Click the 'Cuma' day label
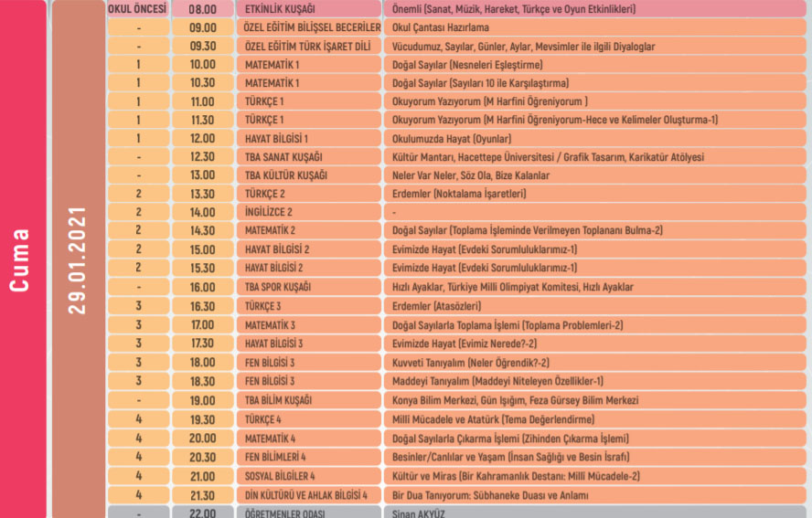This screenshot has width=812, height=518. click(x=20, y=260)
